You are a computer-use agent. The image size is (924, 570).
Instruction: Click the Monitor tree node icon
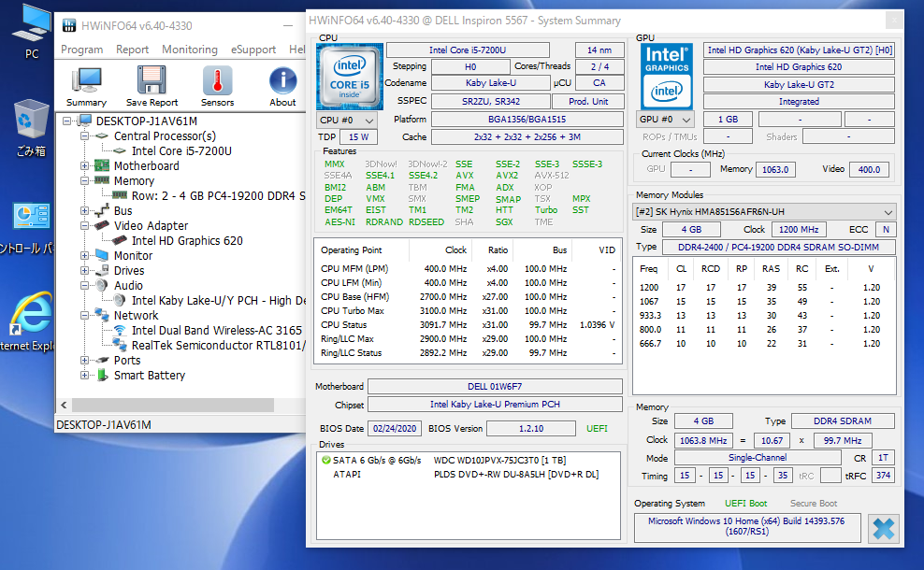pos(101,255)
